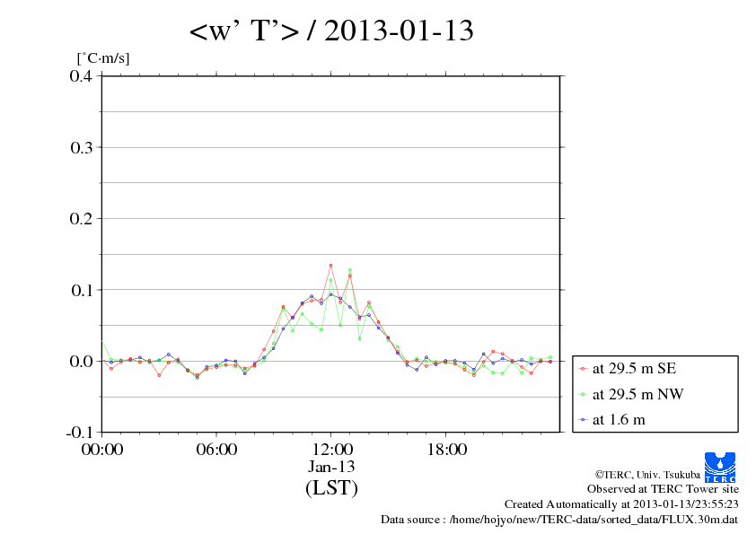Click the 'Created Automatically at' timestamp line
Image resolution: width=756 pixels, height=534 pixels.
pyautogui.click(x=621, y=504)
